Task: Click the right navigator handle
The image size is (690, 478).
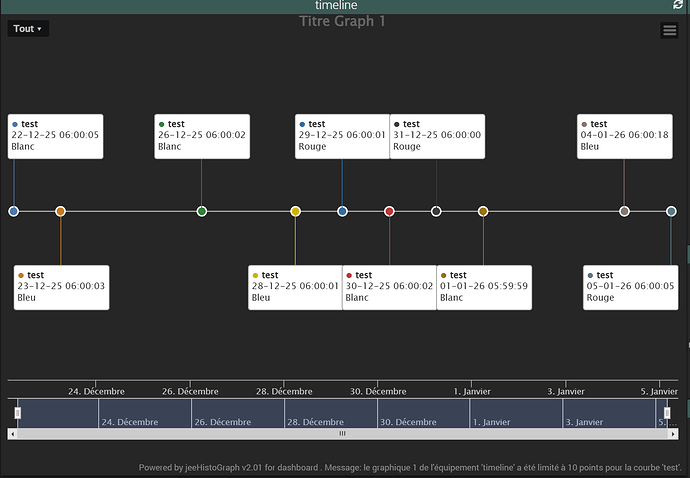Action: [x=667, y=412]
